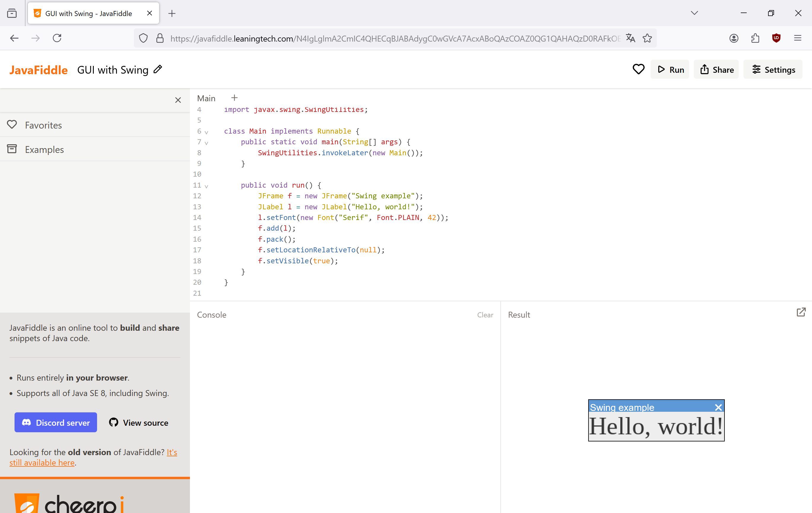Screen dimensions: 812x513
Task: Click the Console panel header
Action: click(x=211, y=315)
